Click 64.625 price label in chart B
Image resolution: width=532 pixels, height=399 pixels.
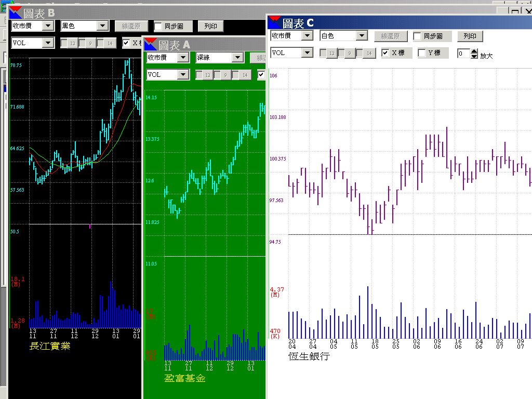pos(17,149)
